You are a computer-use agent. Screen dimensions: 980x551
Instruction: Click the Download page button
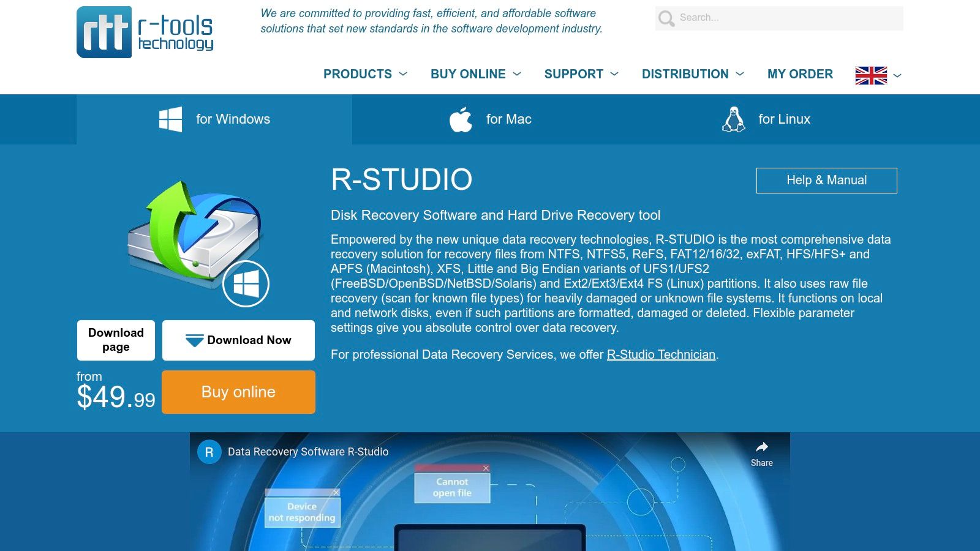pos(116,340)
